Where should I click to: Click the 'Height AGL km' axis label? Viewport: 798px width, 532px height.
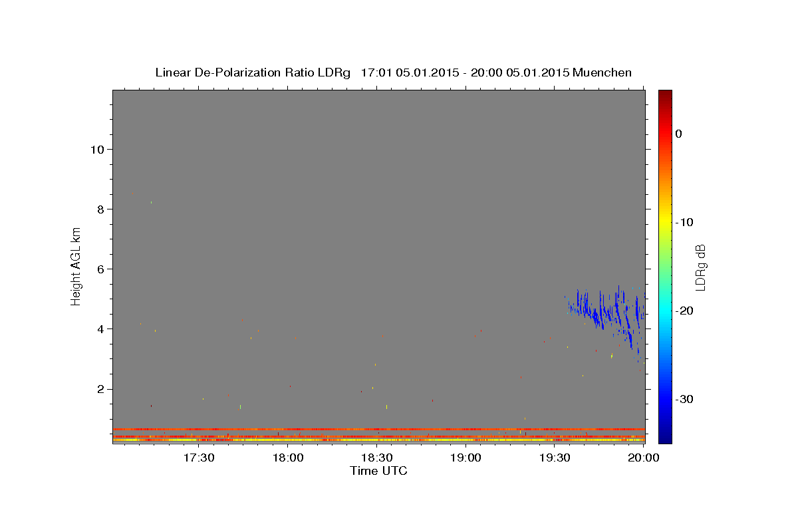pos(76,265)
